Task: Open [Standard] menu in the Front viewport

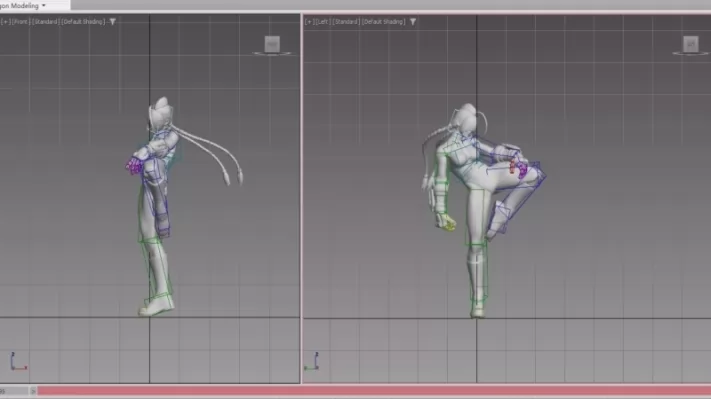Action: 45,21
